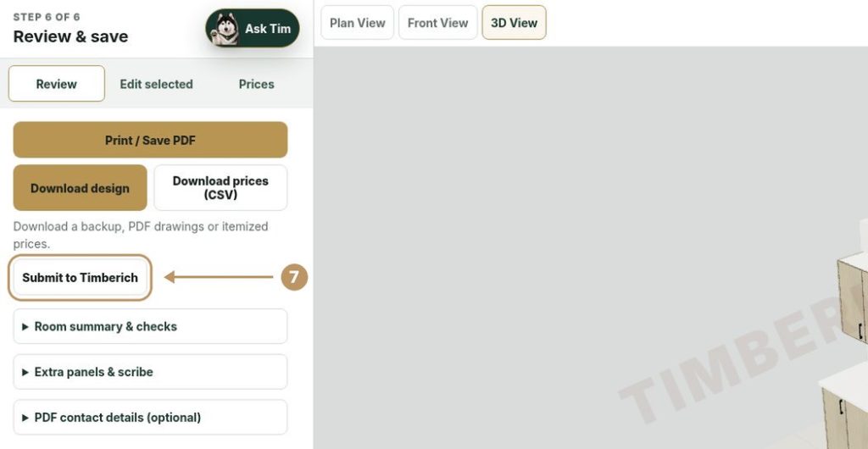Click the numbered 7 step badge

point(294,277)
